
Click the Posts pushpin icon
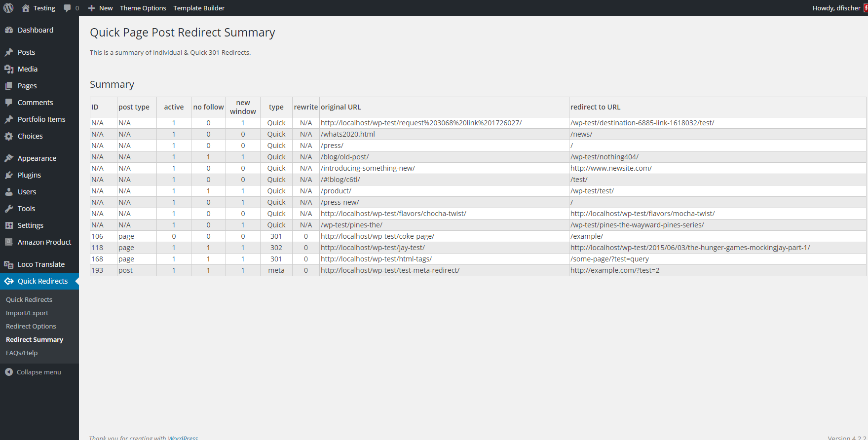point(9,52)
